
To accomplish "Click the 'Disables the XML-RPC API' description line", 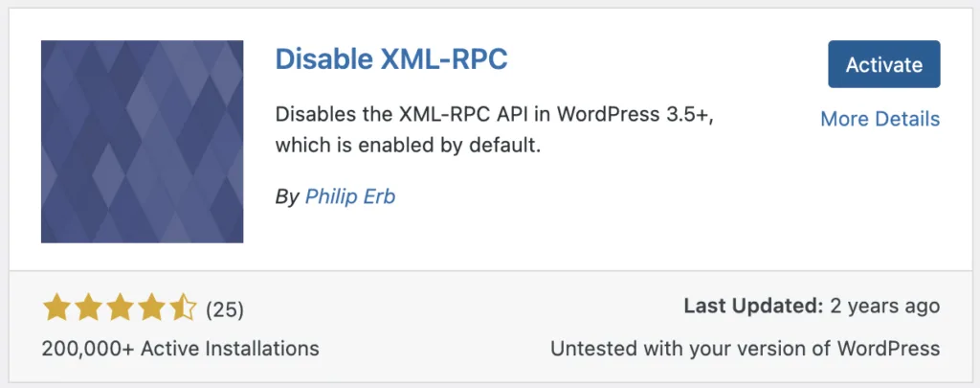I will point(494,116).
